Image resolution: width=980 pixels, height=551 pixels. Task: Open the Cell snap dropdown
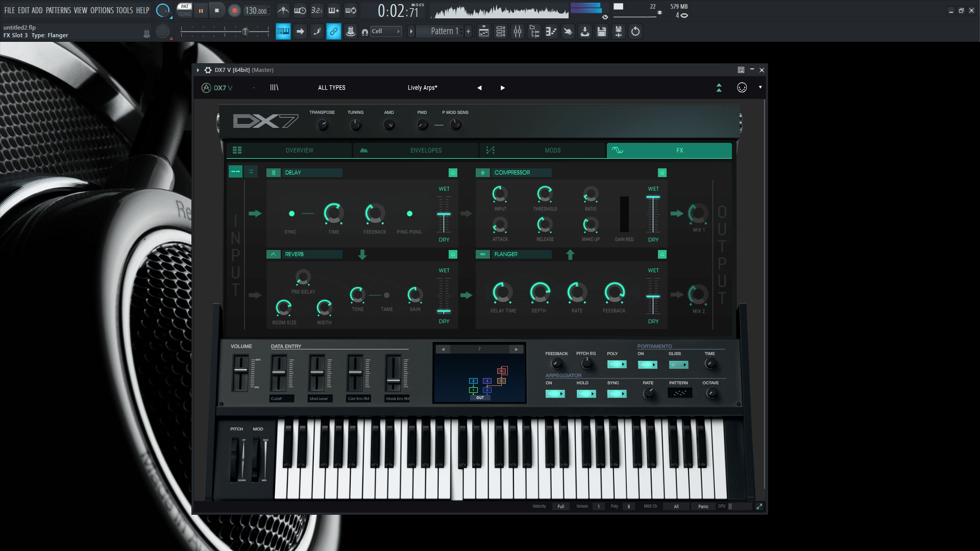pos(386,32)
